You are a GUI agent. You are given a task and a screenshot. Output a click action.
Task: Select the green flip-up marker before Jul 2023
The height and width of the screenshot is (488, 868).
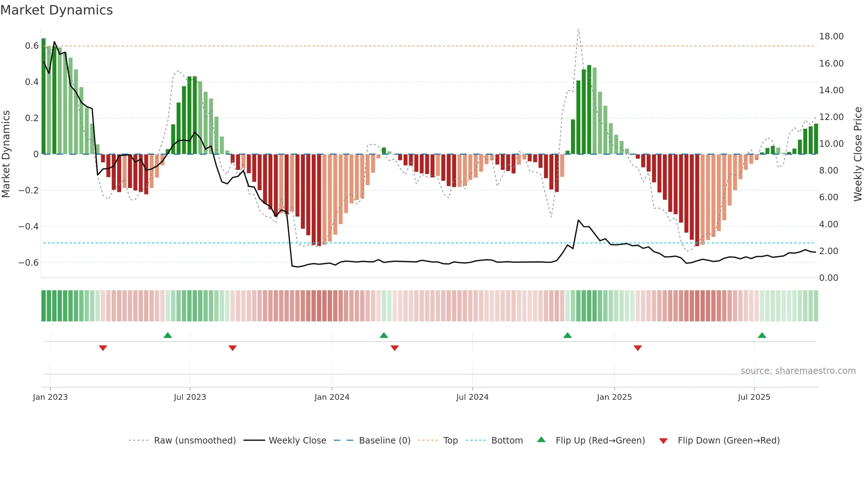(x=168, y=335)
